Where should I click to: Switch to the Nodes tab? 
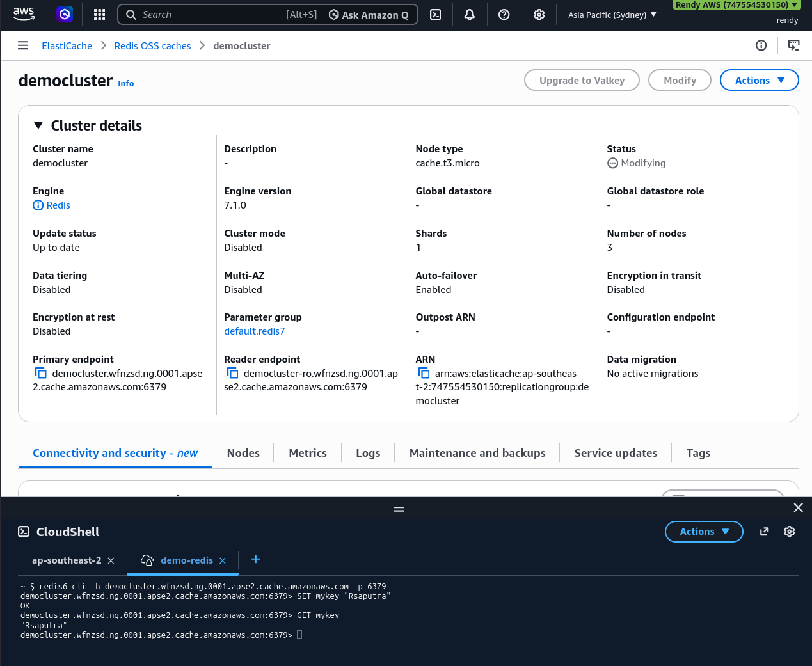pyautogui.click(x=243, y=453)
